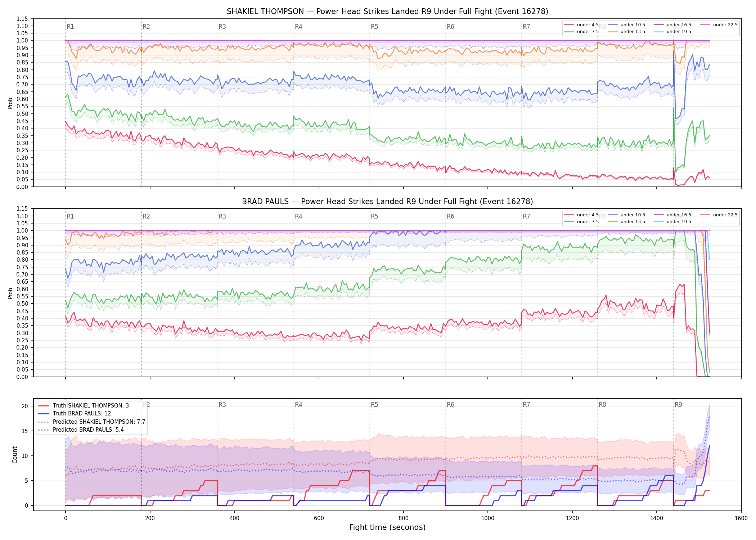This screenshot has height=540, width=756.
Task: Click the R9 round label in the Count chart
Action: [678, 405]
